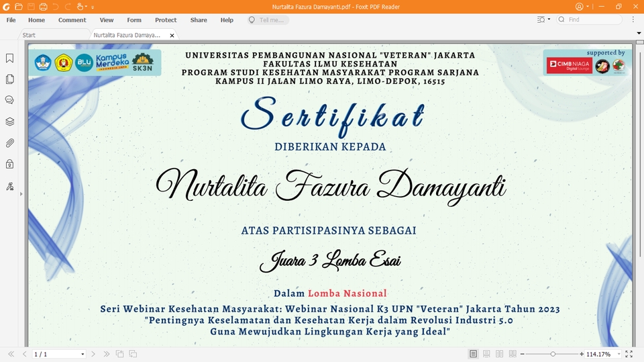
Task: Open the Bookmarks panel
Action: (x=10, y=58)
